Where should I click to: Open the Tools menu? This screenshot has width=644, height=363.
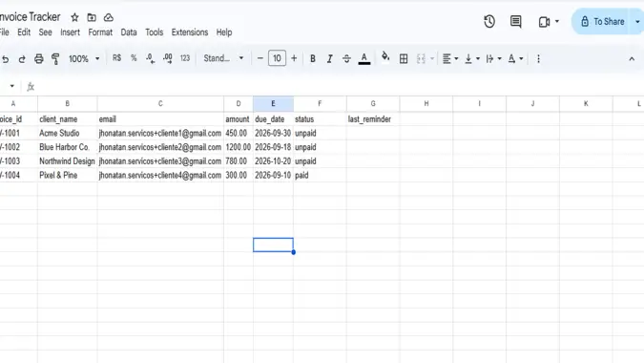(154, 32)
